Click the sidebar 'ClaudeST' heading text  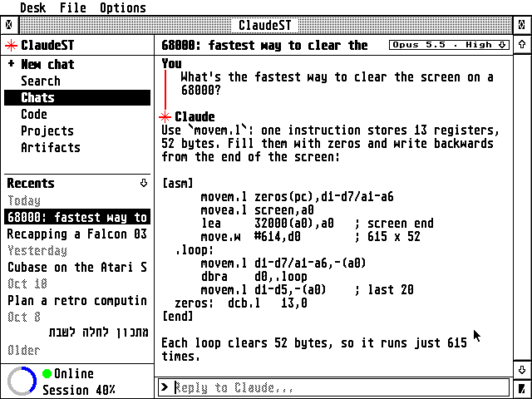(47, 45)
